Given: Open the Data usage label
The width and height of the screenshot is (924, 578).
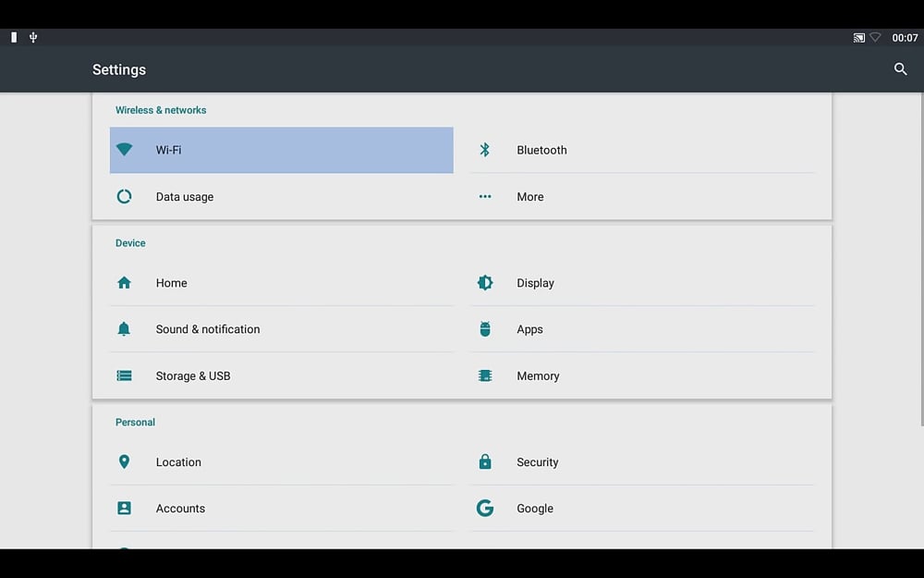Looking at the screenshot, I should tap(185, 197).
